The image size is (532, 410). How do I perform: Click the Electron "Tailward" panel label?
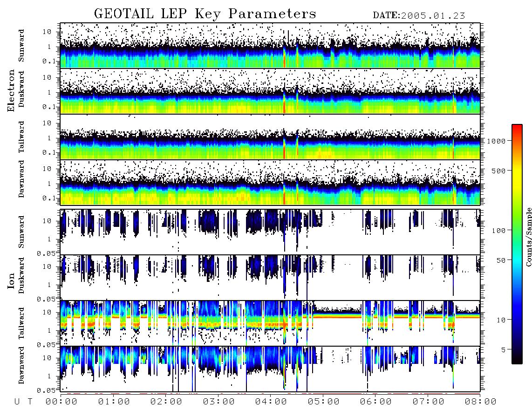click(x=21, y=137)
